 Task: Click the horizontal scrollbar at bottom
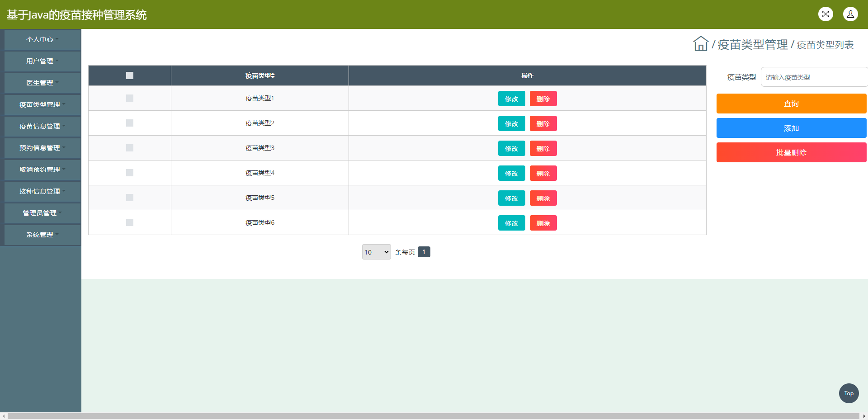[x=434, y=416]
